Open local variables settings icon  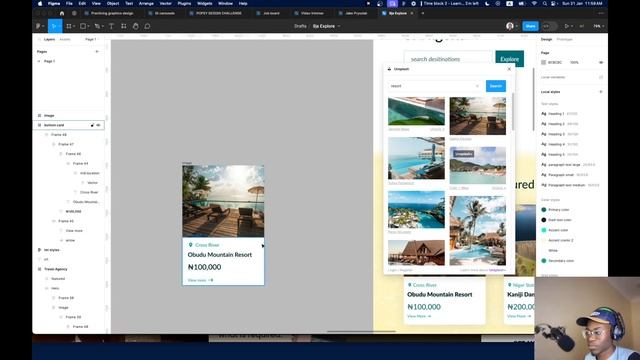[x=600, y=77]
